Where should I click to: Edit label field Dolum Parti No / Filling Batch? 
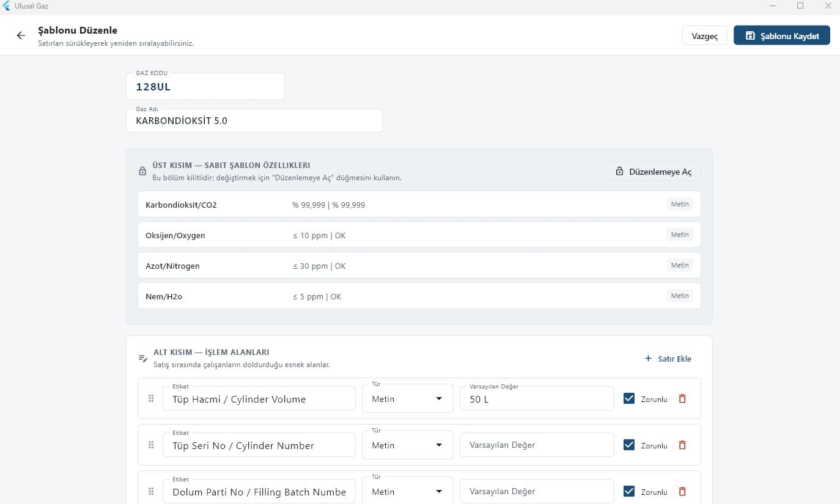(259, 491)
